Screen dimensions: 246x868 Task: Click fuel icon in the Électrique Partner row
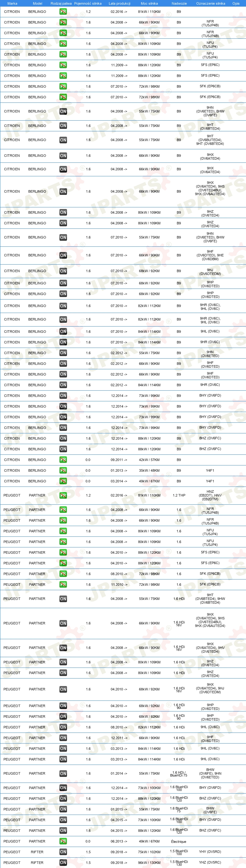(63, 841)
